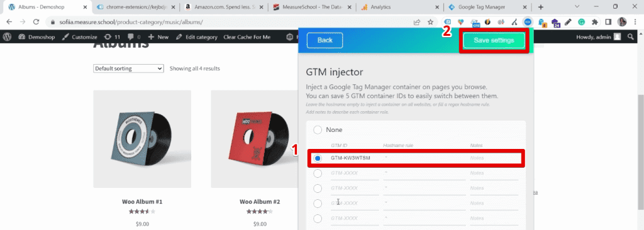Image resolution: width=644 pixels, height=230 pixels.
Task: Open the ghost extension with lock badge
Action: [541, 23]
